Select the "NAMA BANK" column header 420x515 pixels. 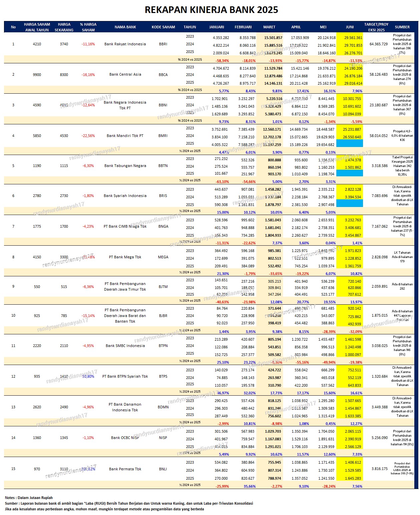click(x=125, y=27)
